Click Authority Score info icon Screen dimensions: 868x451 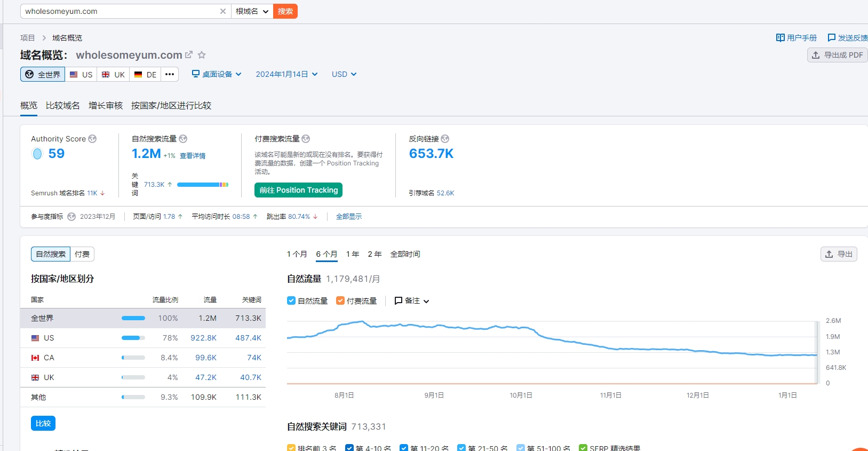92,139
